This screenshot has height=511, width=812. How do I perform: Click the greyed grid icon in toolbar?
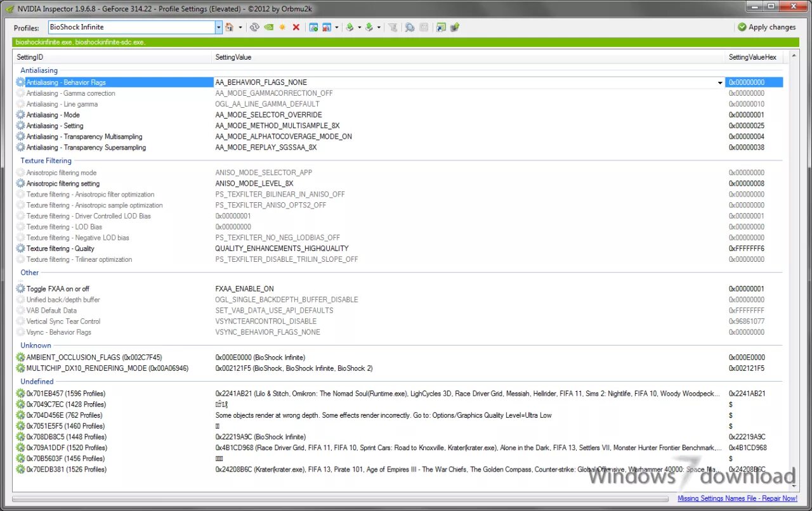click(423, 27)
